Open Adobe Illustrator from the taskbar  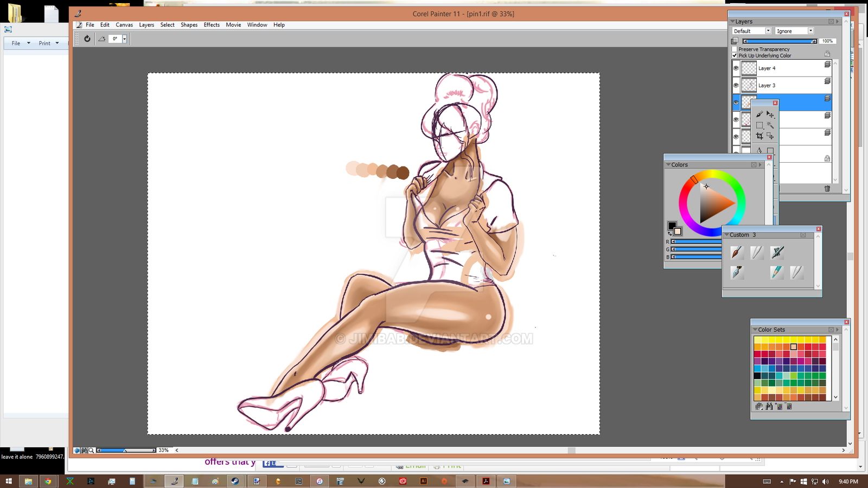pyautogui.click(x=424, y=481)
